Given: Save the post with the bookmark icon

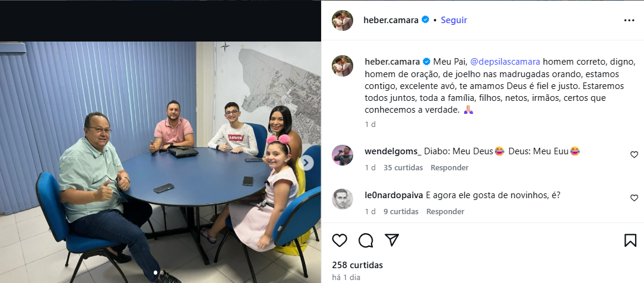Looking at the screenshot, I should (630, 240).
